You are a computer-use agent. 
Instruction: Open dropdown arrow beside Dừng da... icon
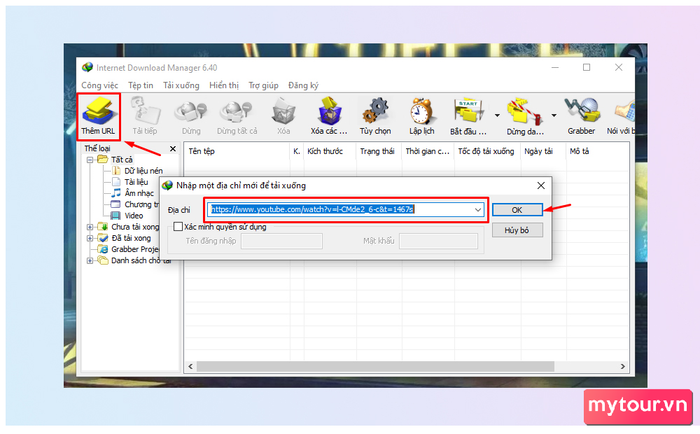(554, 116)
